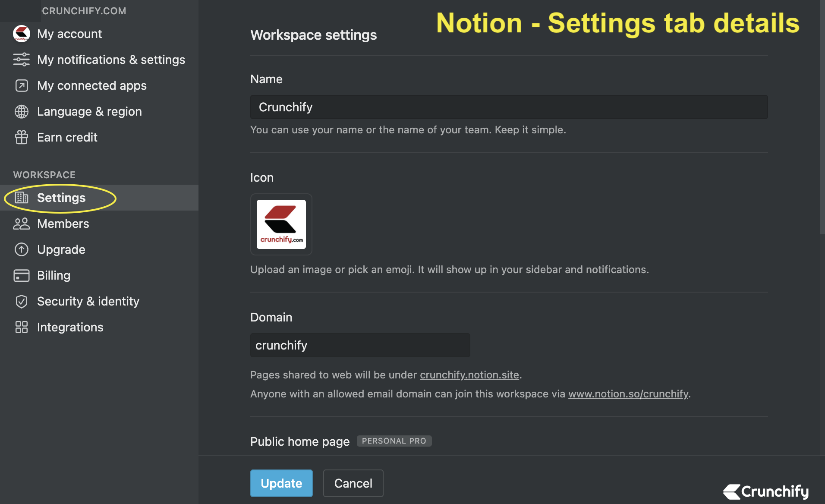Click the shield icon for Security & identity
Viewport: 825px width, 504px height.
click(22, 301)
